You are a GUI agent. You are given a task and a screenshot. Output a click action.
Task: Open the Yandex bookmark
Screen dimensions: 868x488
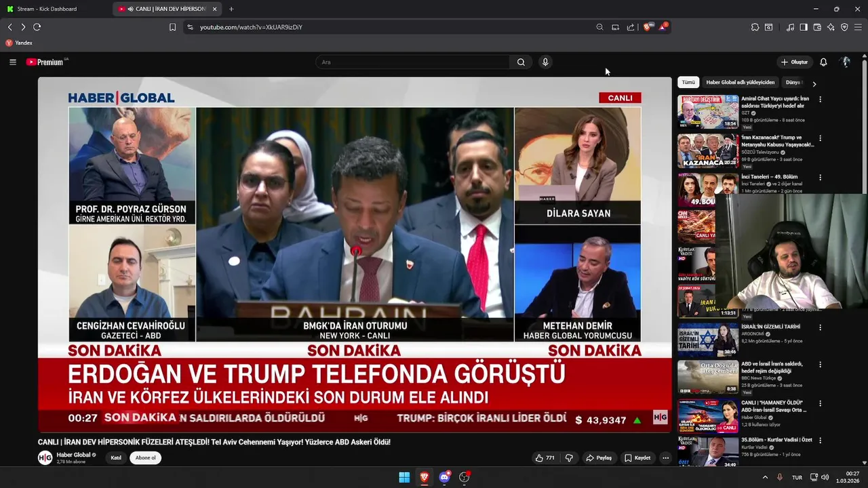[x=19, y=43]
